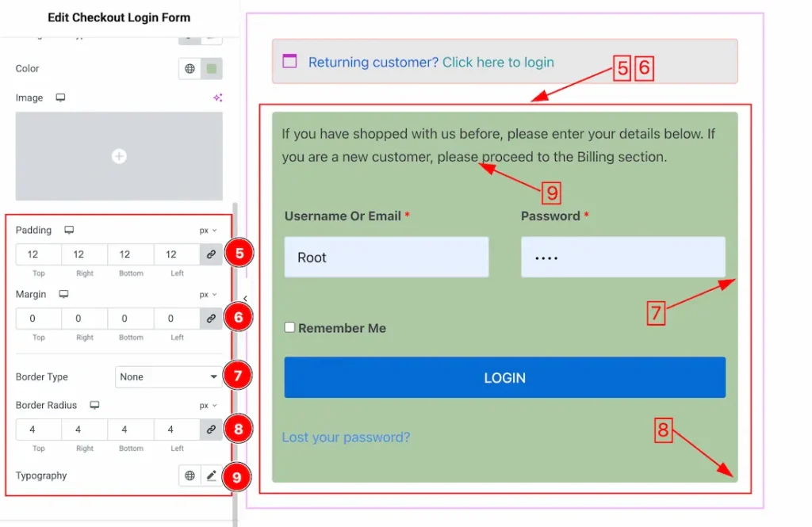Open the Margin px unit selector
812x527 pixels.
[x=208, y=295]
